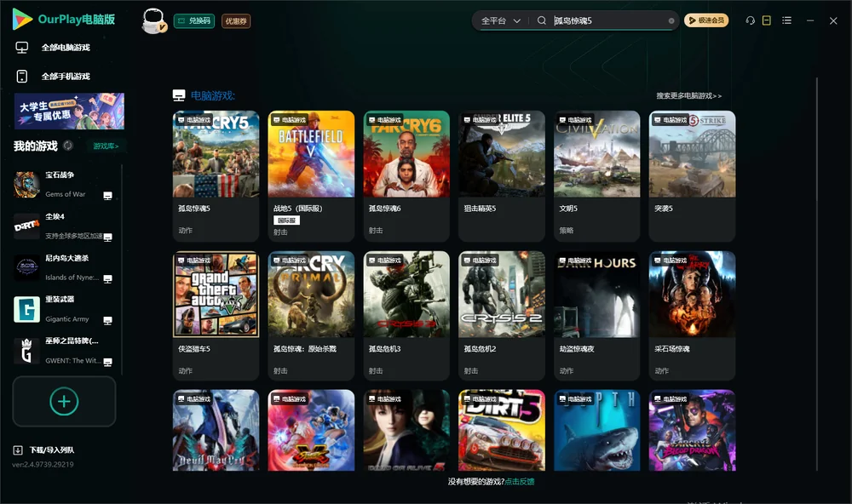The width and height of the screenshot is (852, 504).
Task: Open the 孤岛惊魂5 Far Cry 5 card
Action: (216, 176)
